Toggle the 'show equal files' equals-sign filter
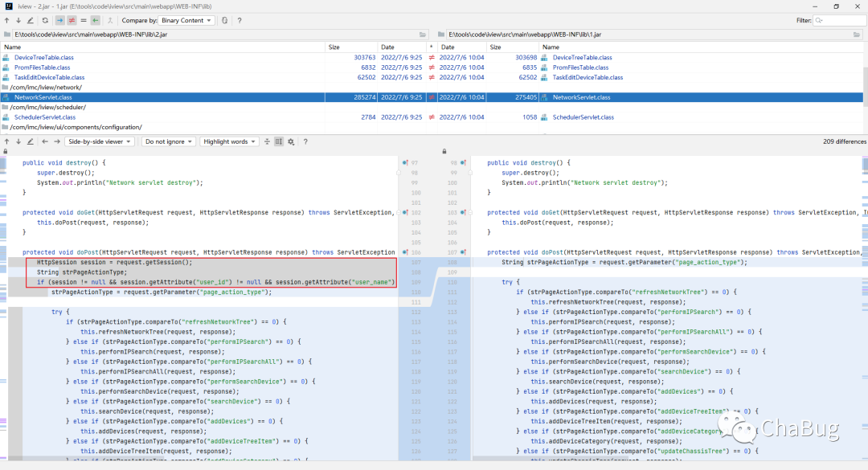The image size is (868, 470). [x=84, y=20]
